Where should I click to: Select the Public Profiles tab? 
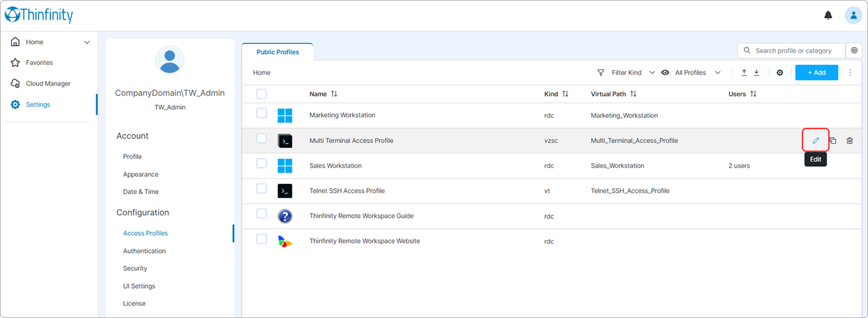tap(278, 52)
